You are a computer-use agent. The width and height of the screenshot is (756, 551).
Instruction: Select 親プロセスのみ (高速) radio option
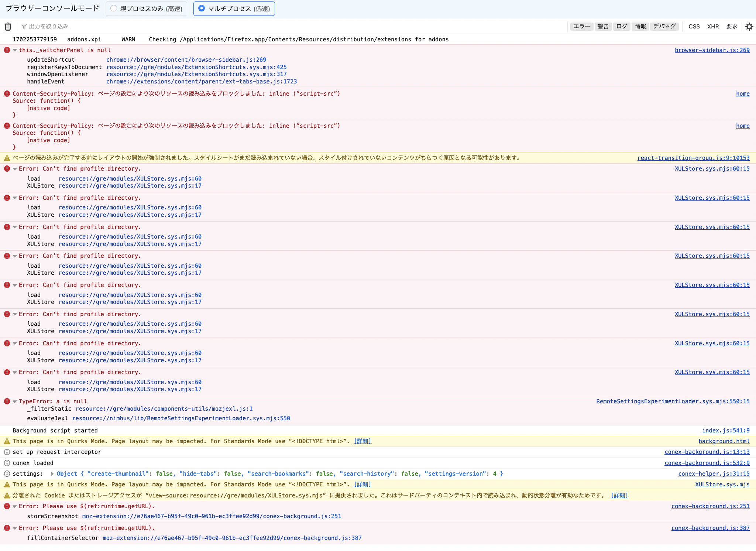click(114, 8)
